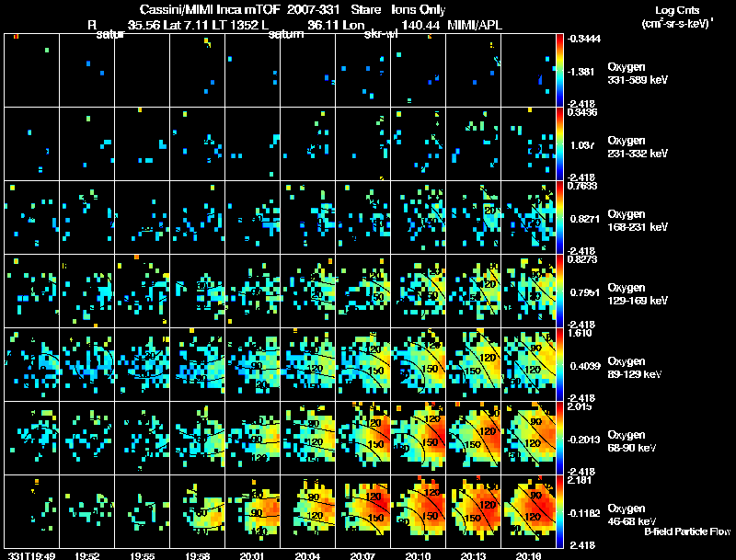Click the Stare mode text in title
The image size is (736, 560).
click(365, 9)
